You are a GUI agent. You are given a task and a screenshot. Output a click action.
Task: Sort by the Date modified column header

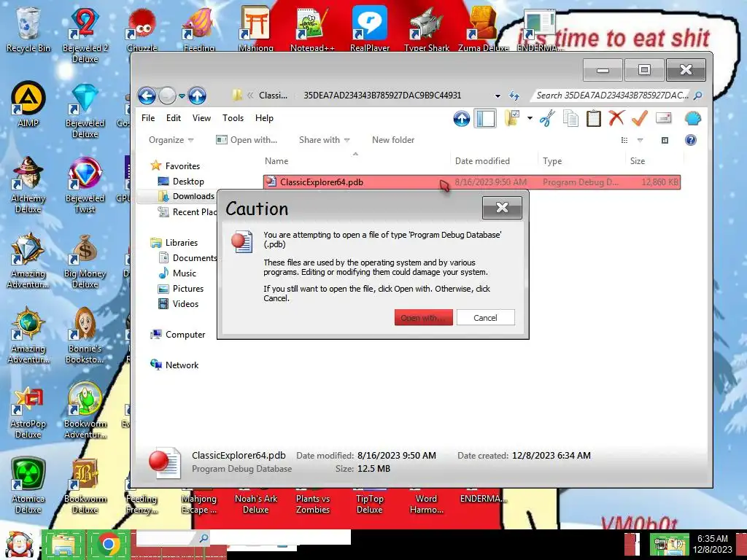pyautogui.click(x=494, y=161)
